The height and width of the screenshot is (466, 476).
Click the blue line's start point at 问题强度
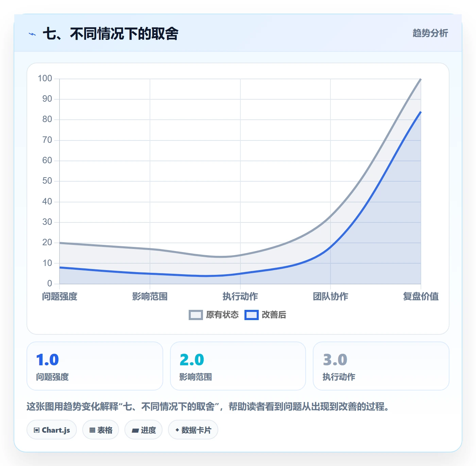point(60,267)
